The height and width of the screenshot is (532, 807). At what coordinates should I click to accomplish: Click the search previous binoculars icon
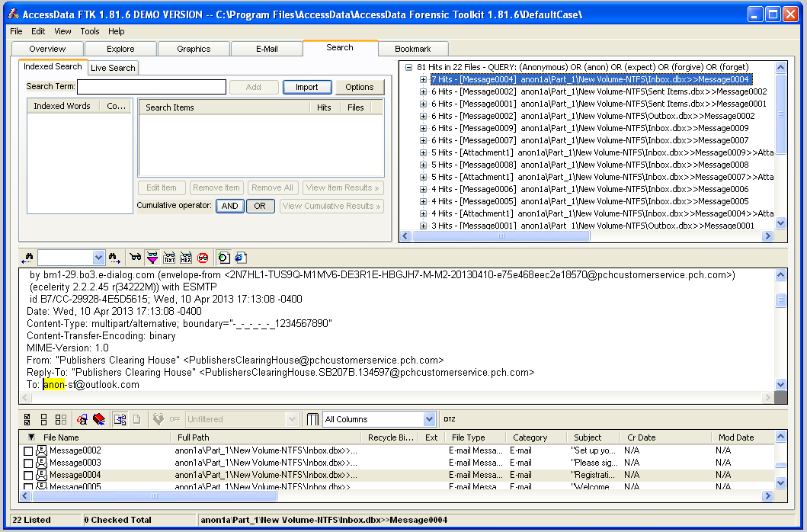(27, 258)
